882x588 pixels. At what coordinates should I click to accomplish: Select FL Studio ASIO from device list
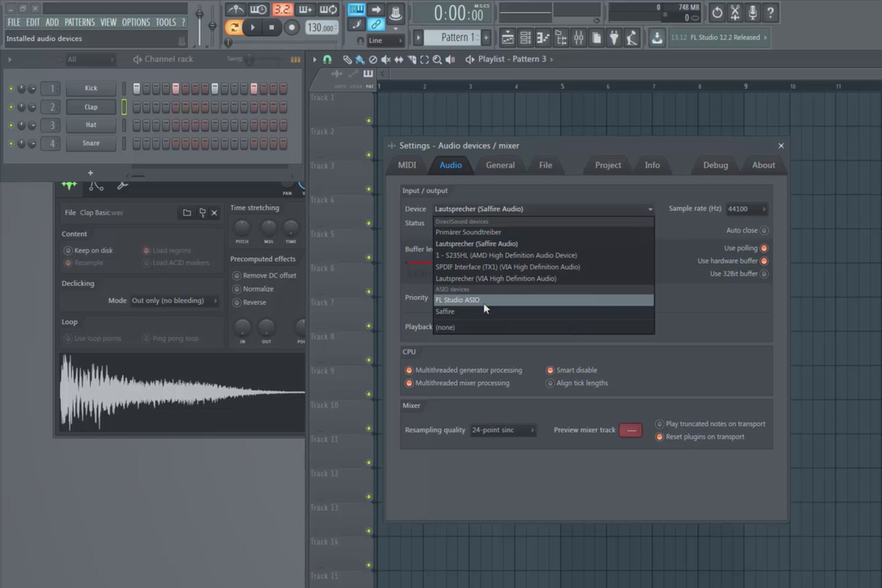[x=543, y=300]
